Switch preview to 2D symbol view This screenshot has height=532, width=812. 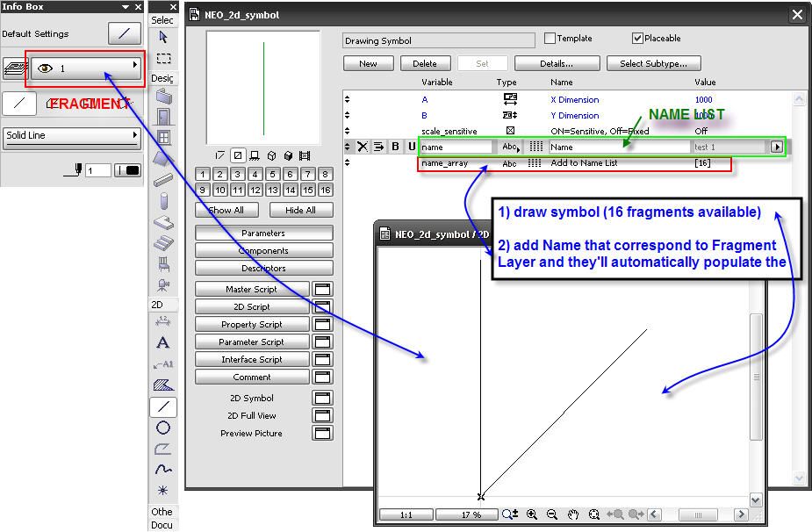[238, 155]
